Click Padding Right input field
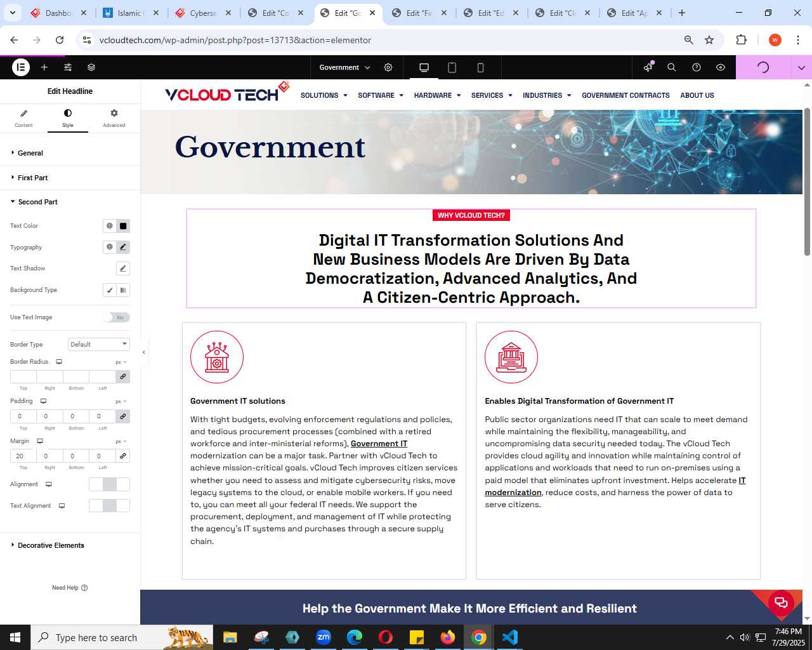The height and width of the screenshot is (650, 812). coord(50,416)
